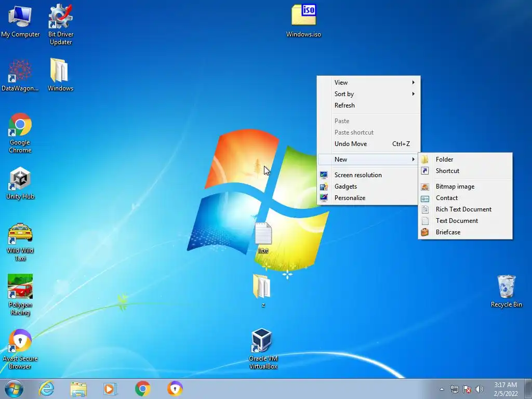Select the DataWagon desktop shortcut

pos(20,75)
